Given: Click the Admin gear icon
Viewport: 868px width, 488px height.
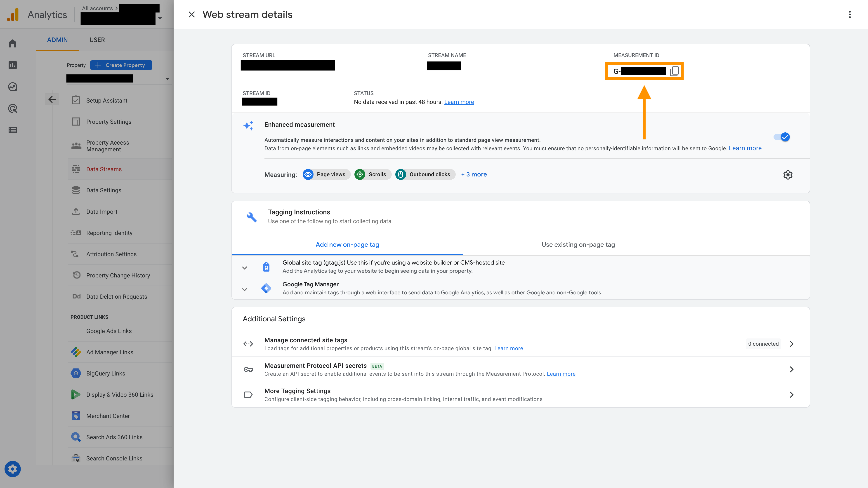Looking at the screenshot, I should pyautogui.click(x=12, y=469).
